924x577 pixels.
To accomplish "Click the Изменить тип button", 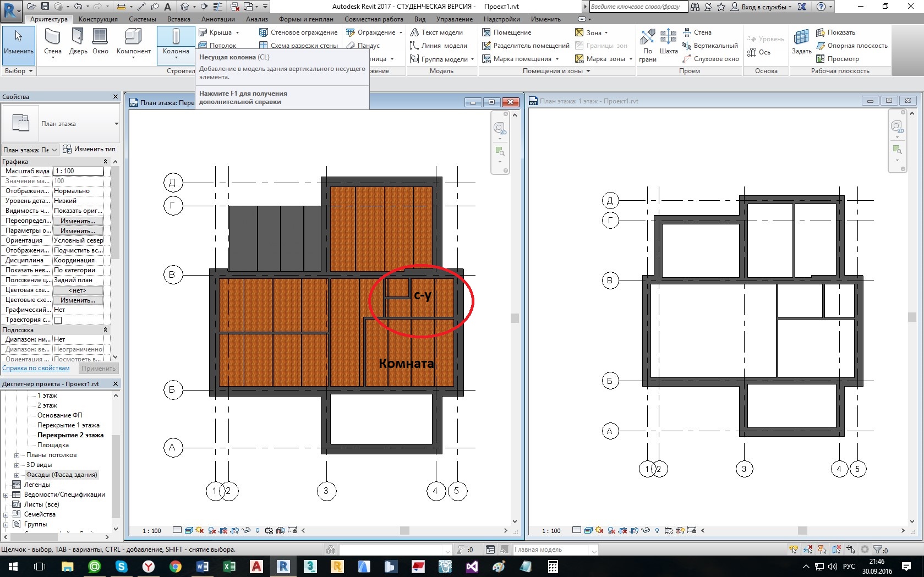I will click(89, 149).
